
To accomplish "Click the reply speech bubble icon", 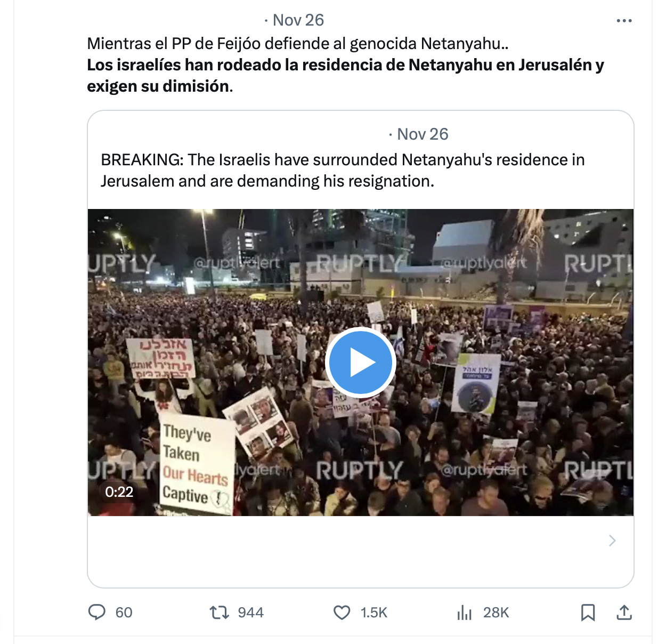I will 96,612.
